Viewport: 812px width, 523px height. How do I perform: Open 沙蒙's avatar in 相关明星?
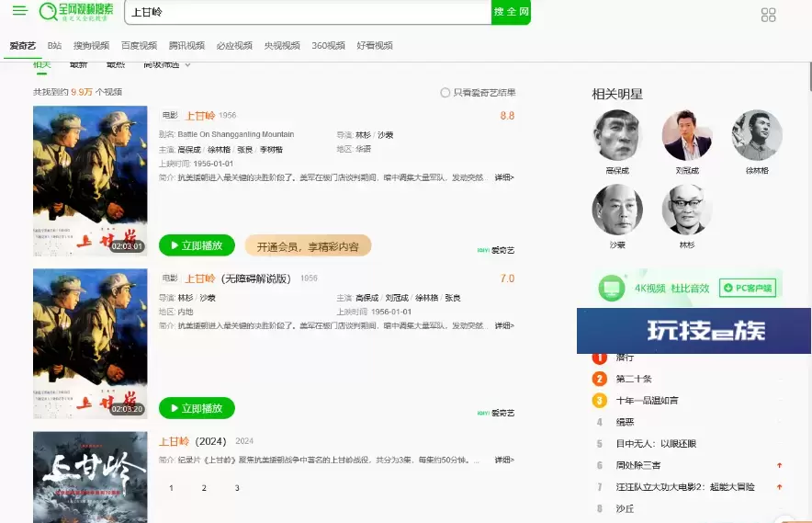[617, 210]
